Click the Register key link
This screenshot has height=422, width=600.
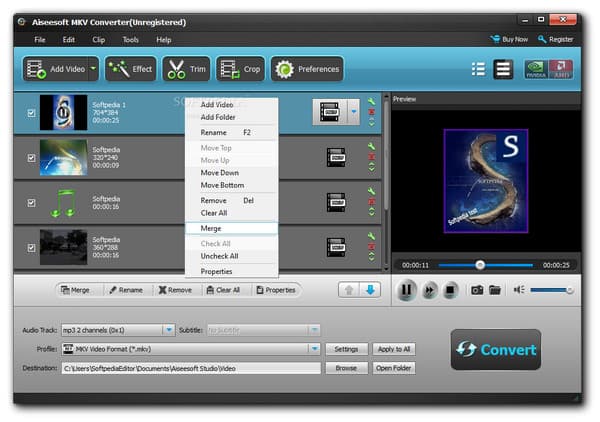556,39
